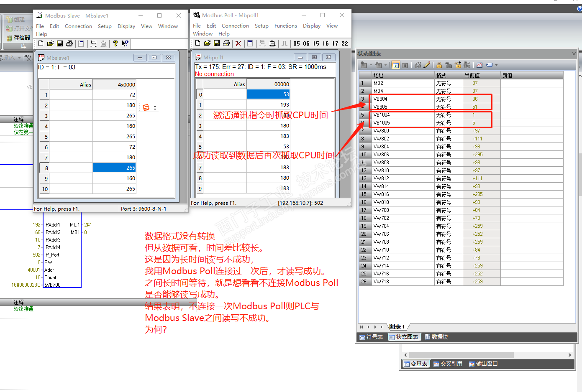Click the gold lock force icon in 状态图表
This screenshot has height=392, width=582.
[x=439, y=65]
